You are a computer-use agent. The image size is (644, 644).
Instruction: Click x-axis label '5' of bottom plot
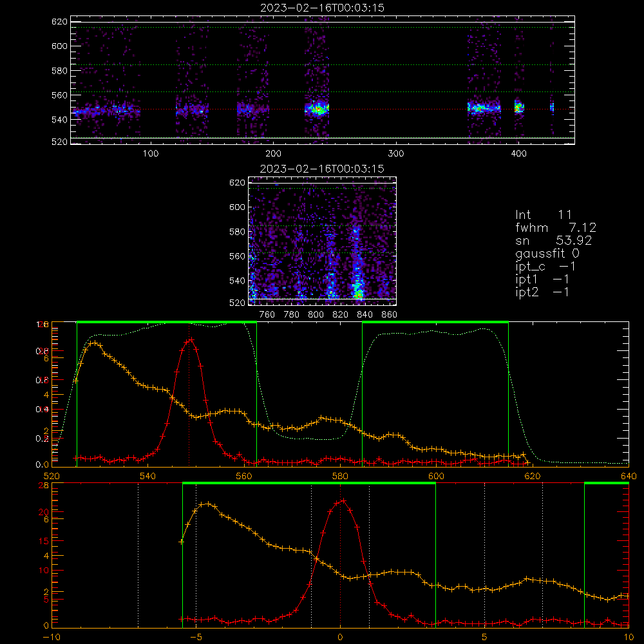pos(484,638)
